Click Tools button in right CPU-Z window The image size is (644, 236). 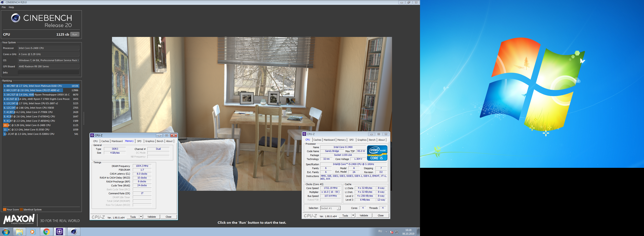tap(345, 215)
